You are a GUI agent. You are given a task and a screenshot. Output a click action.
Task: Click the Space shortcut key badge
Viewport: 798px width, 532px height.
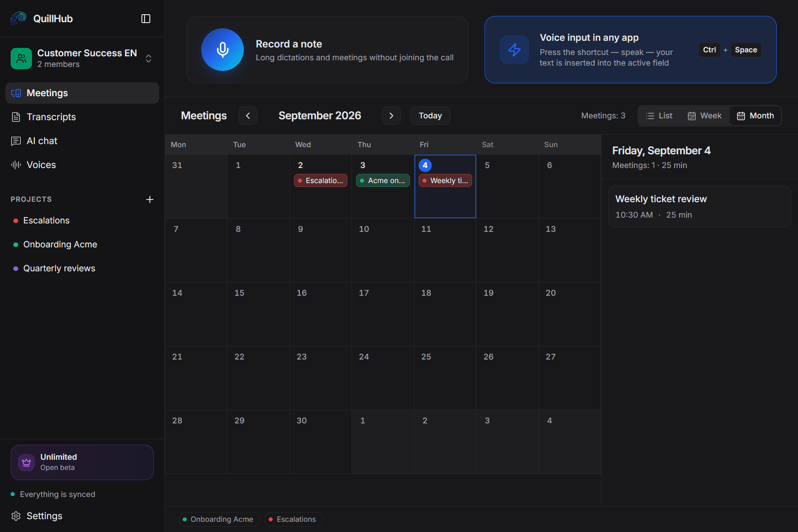[x=746, y=50]
